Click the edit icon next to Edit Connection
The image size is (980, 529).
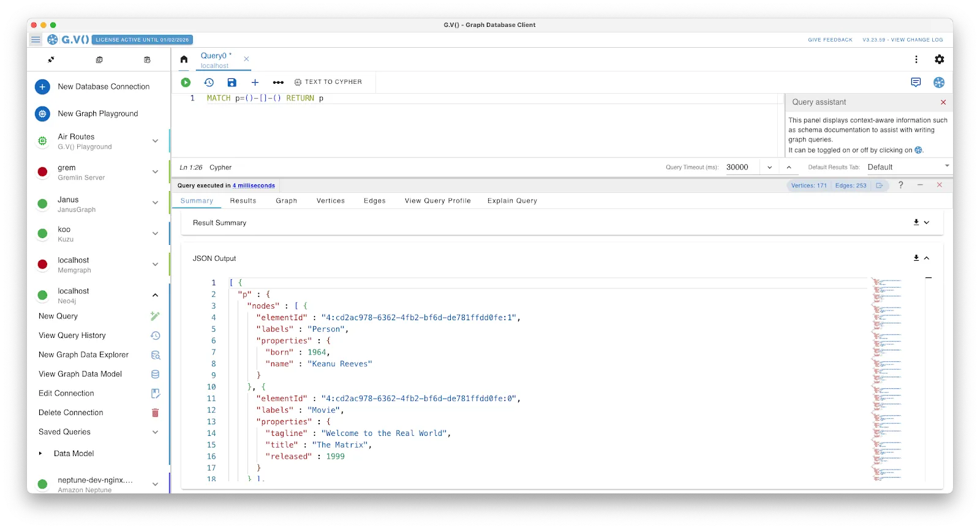155,394
